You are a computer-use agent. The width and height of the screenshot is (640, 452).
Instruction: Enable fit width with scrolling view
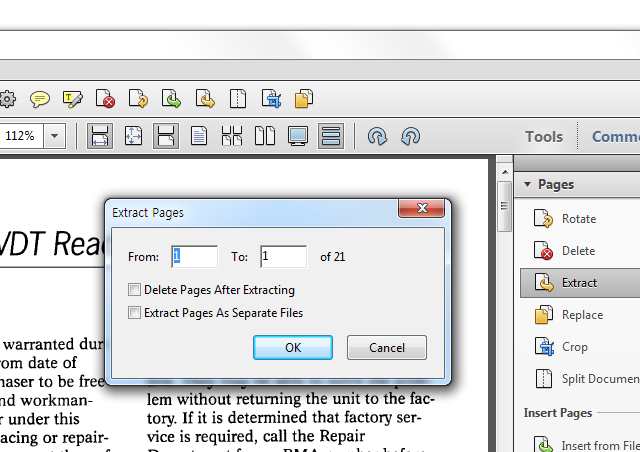point(100,136)
